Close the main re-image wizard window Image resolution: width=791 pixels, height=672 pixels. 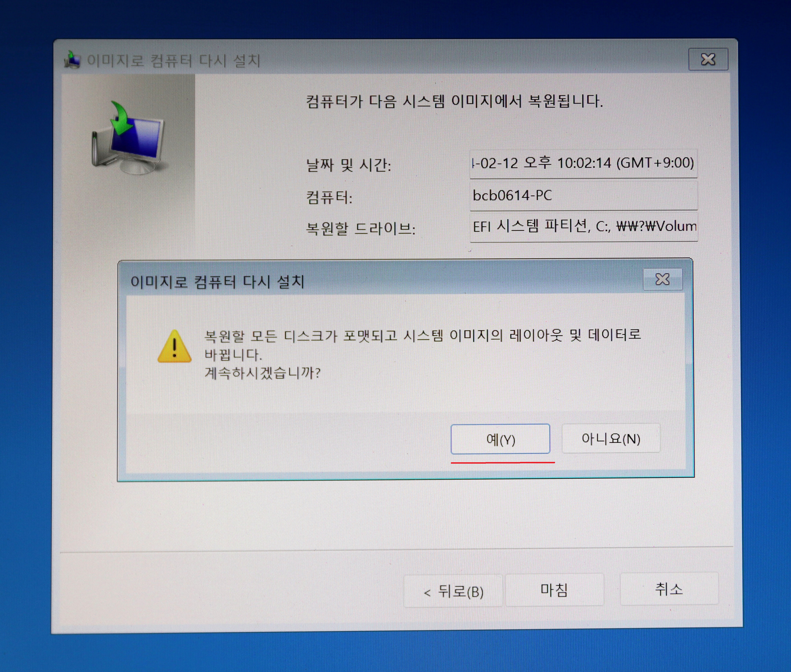point(708,60)
